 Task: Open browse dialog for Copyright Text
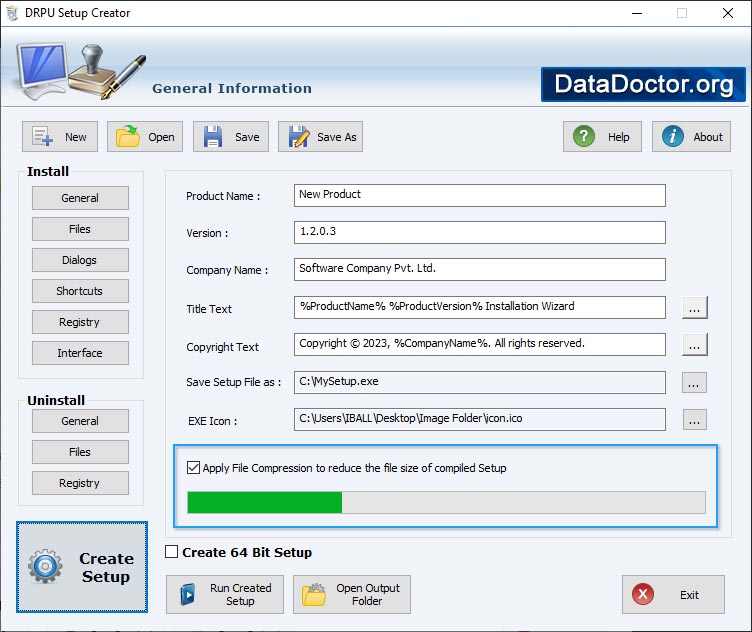[x=694, y=345]
